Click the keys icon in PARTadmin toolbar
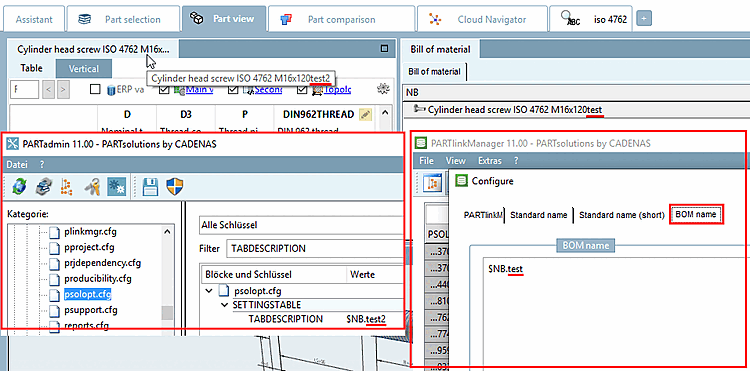The image size is (750, 371). tap(91, 186)
